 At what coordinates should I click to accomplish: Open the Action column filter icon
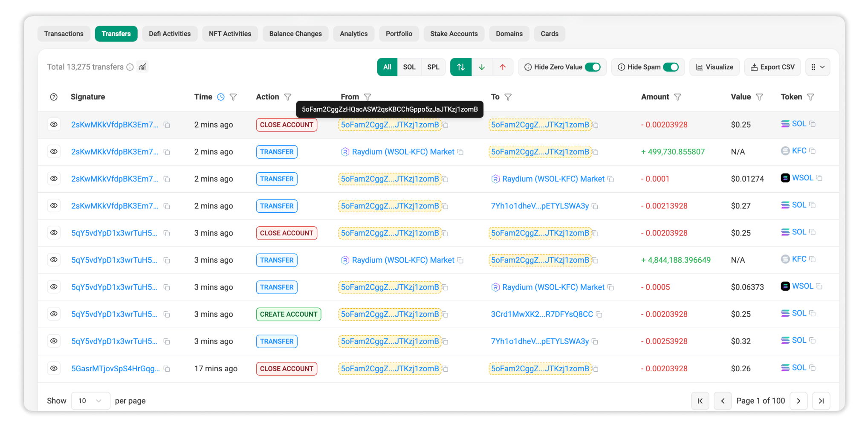pyautogui.click(x=288, y=97)
